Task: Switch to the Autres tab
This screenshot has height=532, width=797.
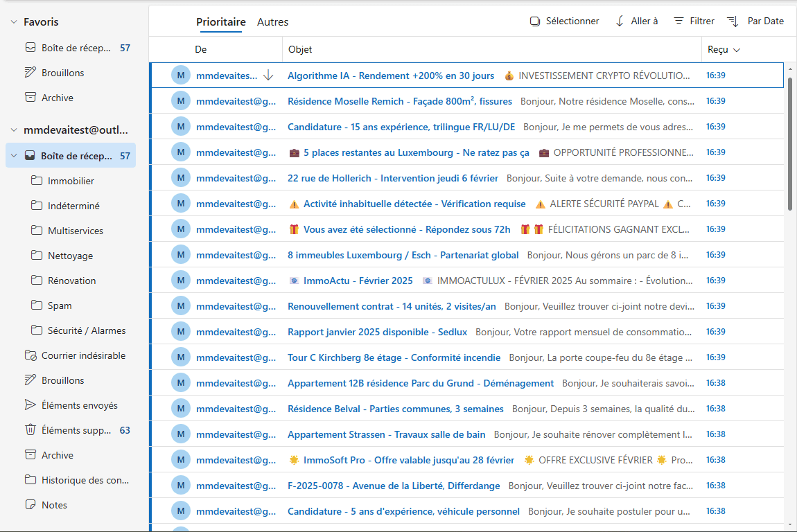Action: (272, 21)
